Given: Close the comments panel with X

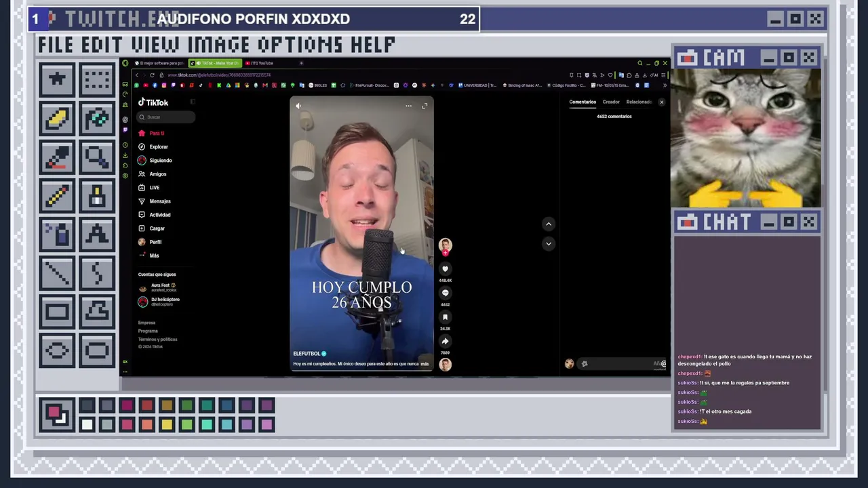Looking at the screenshot, I should click(662, 102).
